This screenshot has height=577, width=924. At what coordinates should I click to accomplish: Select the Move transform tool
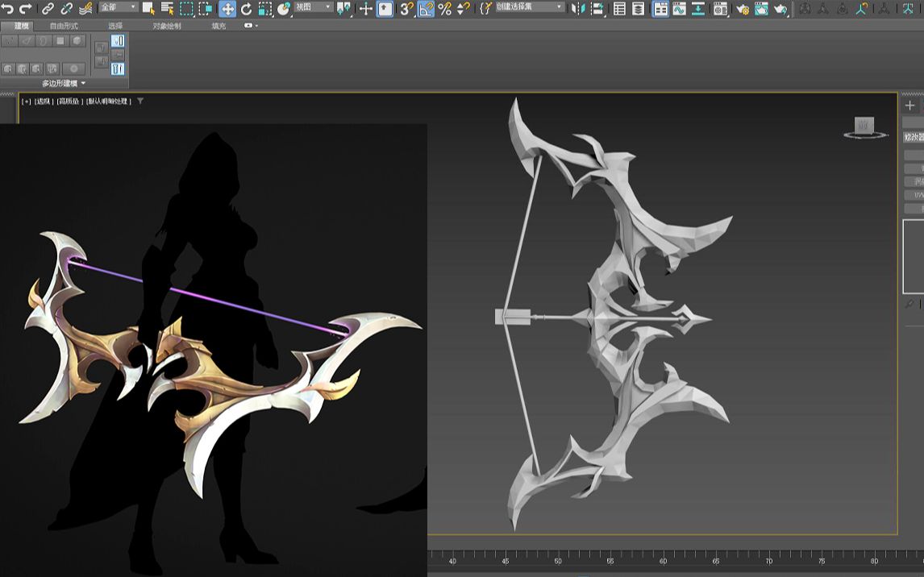[x=227, y=9]
